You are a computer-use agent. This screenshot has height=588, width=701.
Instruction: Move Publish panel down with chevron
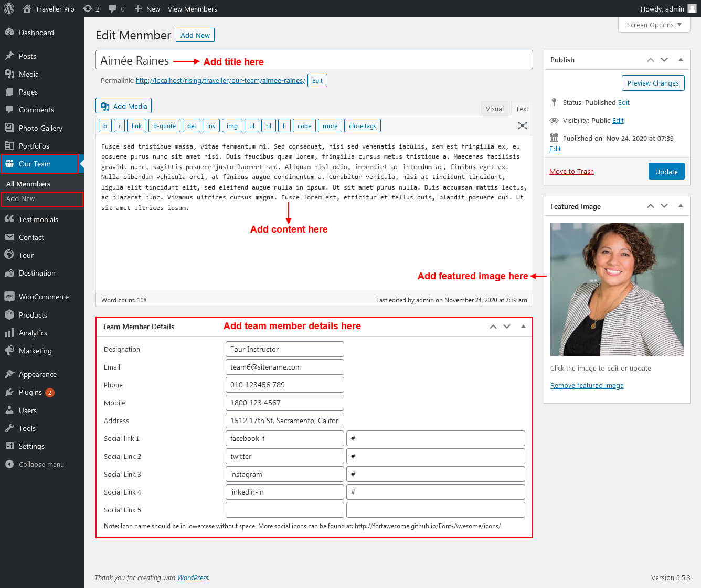[664, 60]
